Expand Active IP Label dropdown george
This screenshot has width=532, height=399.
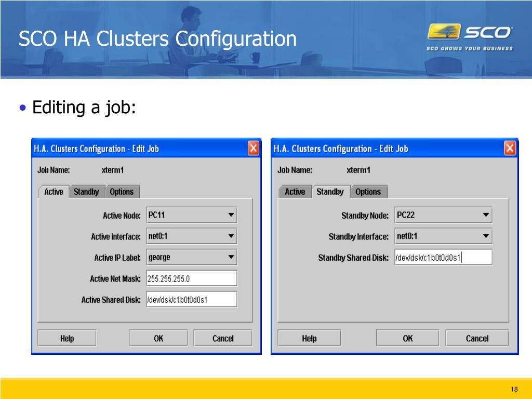click(x=191, y=257)
